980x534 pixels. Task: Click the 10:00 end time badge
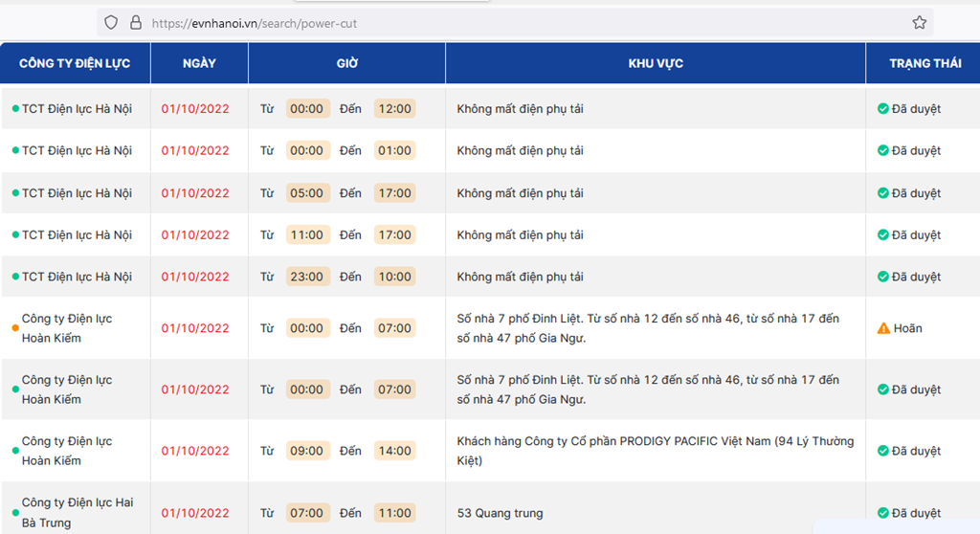395,277
